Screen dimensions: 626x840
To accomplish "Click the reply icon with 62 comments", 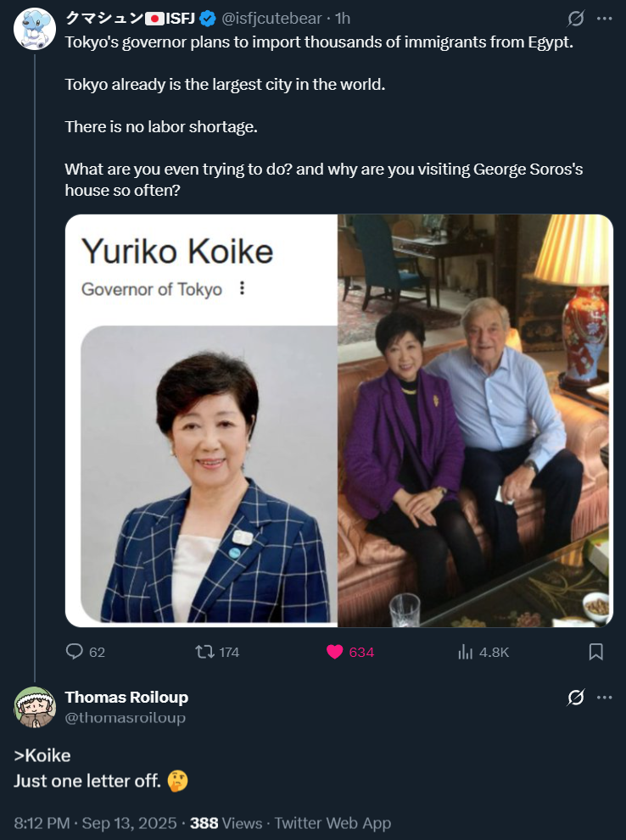I will [74, 652].
